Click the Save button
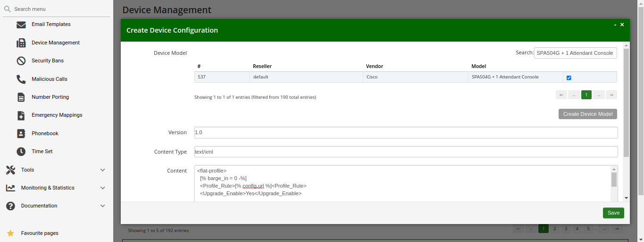The height and width of the screenshot is (242, 644). pyautogui.click(x=613, y=213)
